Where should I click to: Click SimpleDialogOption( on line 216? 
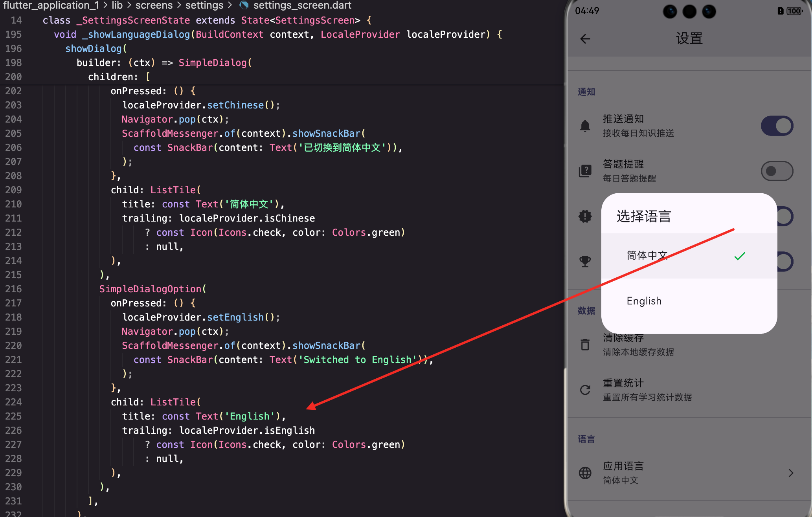pyautogui.click(x=152, y=289)
